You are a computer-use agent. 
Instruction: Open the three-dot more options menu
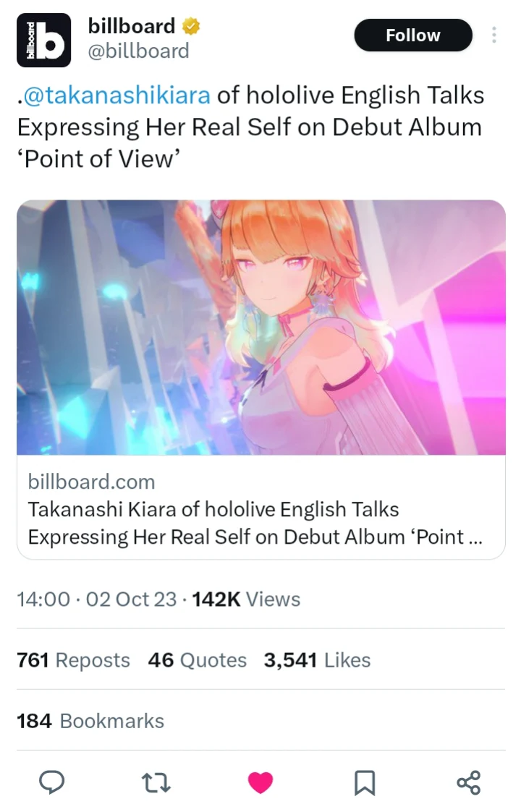coord(494,35)
